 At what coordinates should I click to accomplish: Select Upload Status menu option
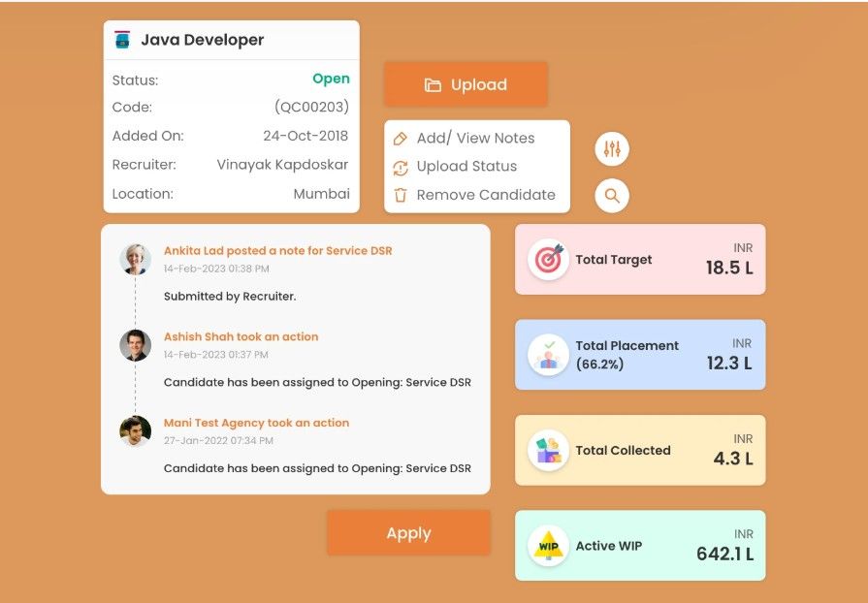click(x=466, y=167)
